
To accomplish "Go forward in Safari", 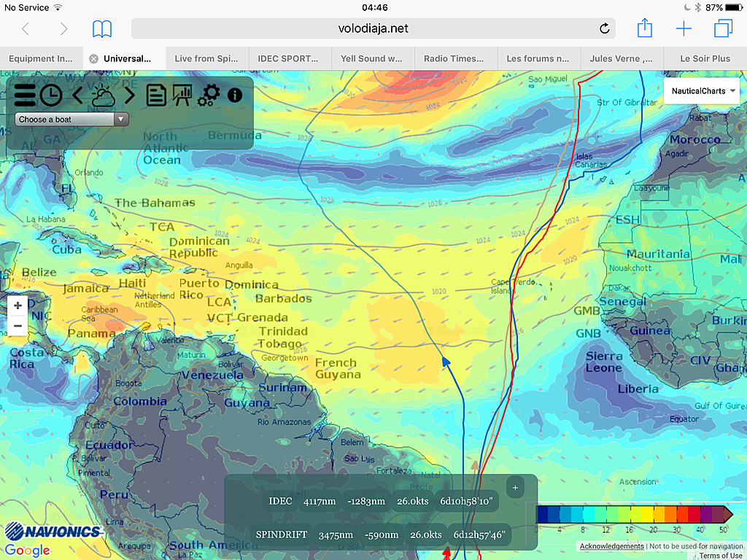I will 63,28.
